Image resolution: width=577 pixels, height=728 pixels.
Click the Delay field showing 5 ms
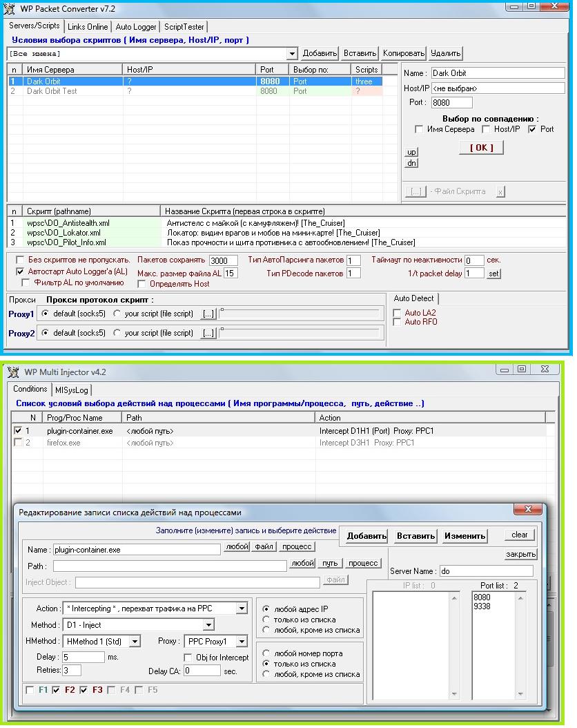(84, 658)
